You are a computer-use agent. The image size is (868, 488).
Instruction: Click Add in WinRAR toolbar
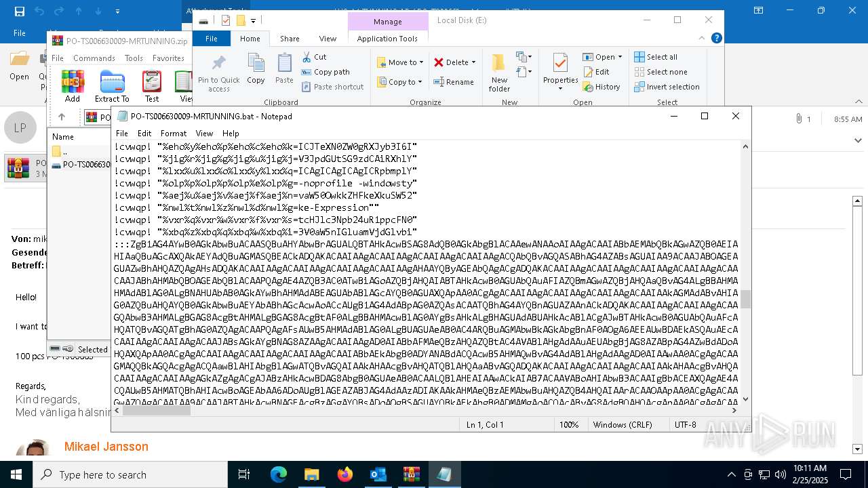click(73, 87)
